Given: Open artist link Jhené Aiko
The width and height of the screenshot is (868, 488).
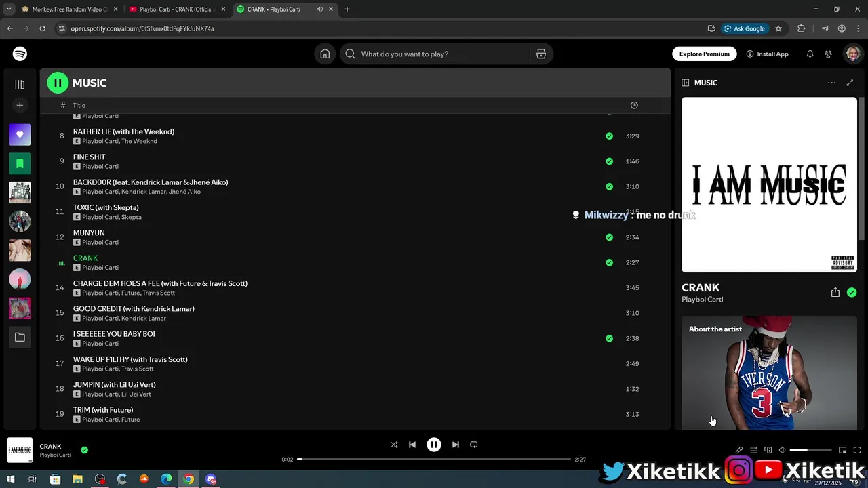Looking at the screenshot, I should 184,192.
